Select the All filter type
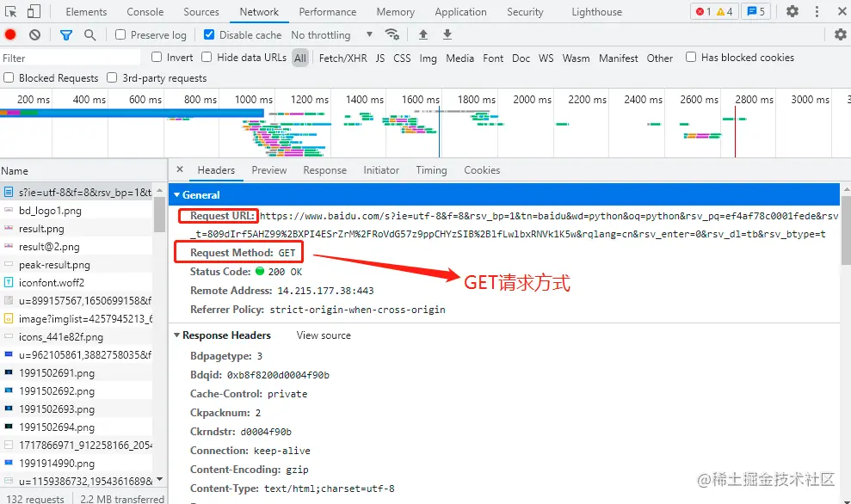The image size is (851, 504). pyautogui.click(x=300, y=58)
